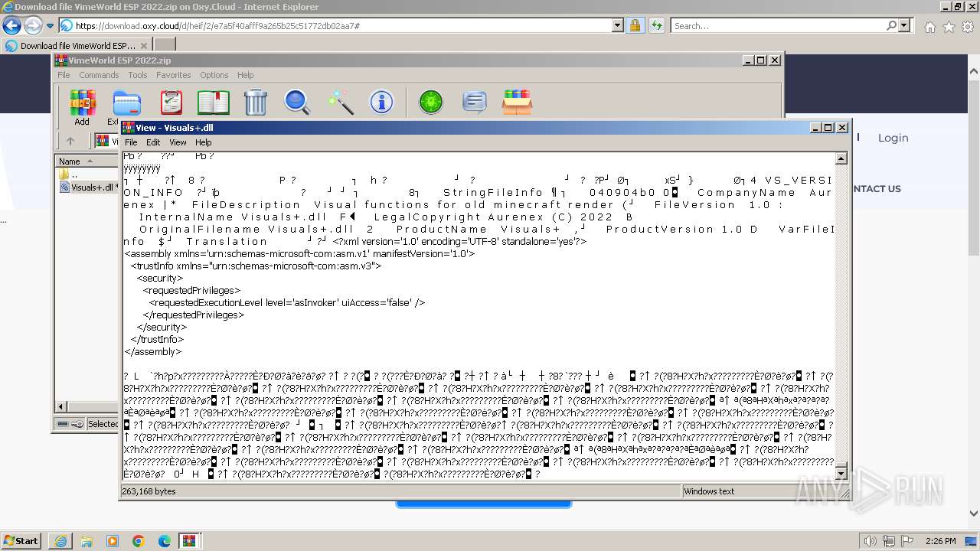Click the Extract To folder icon in WinRAR
980x551 pixels.
126,102
